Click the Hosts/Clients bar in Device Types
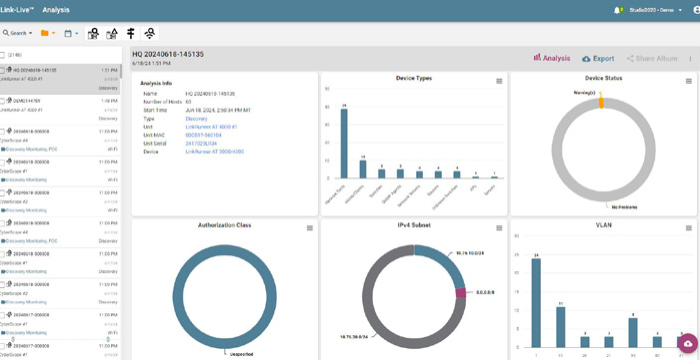The width and height of the screenshot is (700, 360). [363, 169]
